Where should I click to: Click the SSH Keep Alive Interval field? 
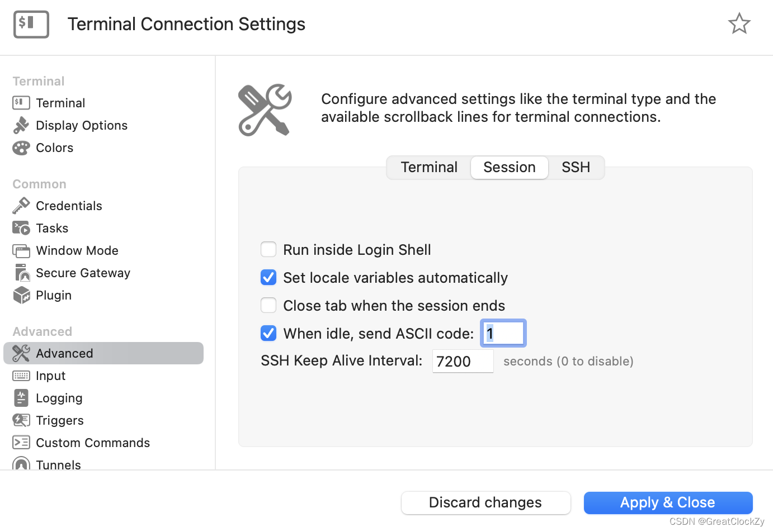463,361
